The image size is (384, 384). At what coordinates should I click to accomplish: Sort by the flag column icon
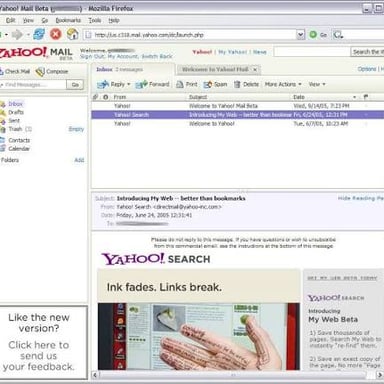tap(366, 97)
